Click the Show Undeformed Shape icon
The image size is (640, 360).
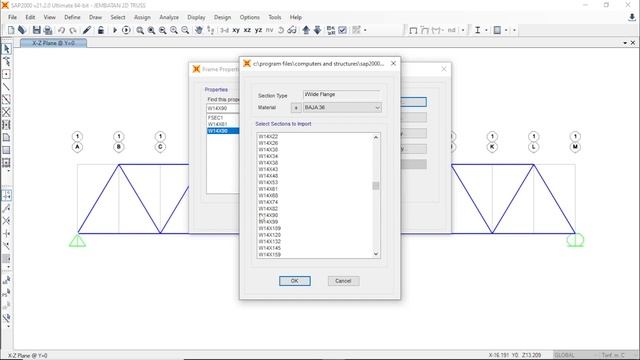pyautogui.click(x=413, y=30)
